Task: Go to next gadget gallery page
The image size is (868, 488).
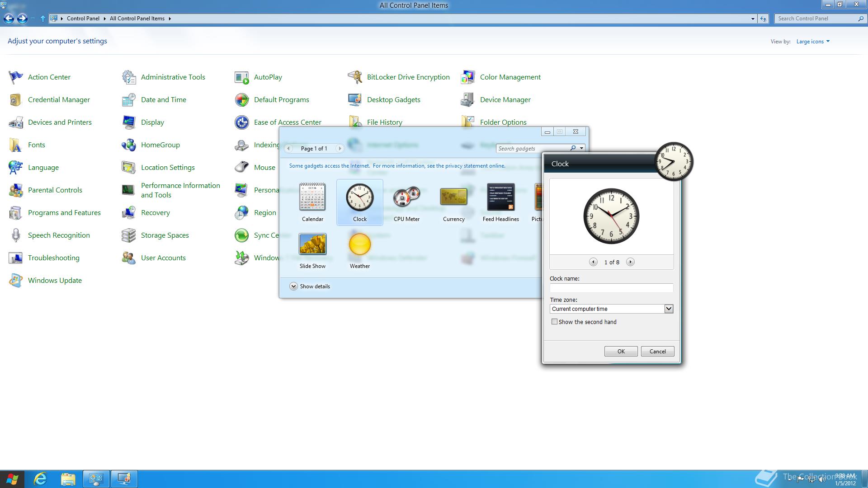Action: 340,148
